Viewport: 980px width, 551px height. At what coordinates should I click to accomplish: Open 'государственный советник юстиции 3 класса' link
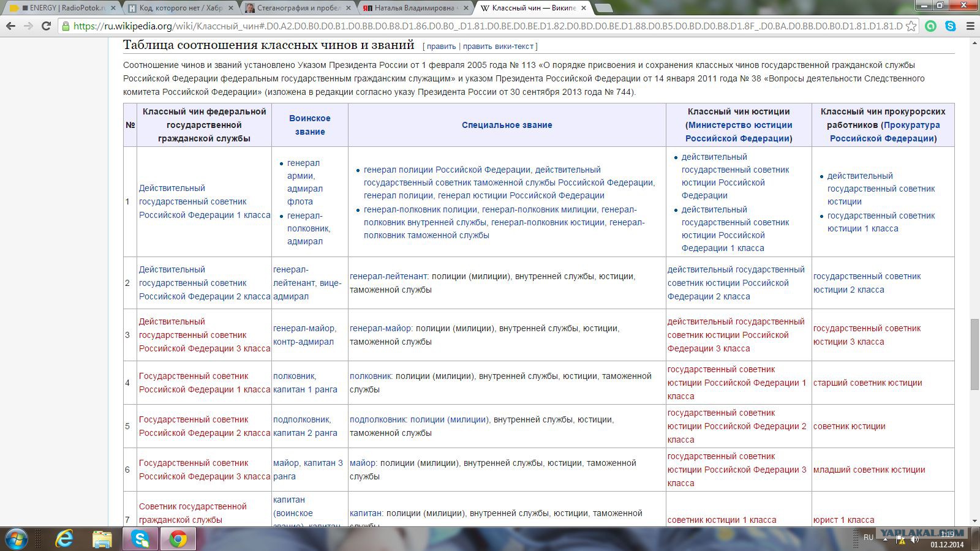point(867,335)
